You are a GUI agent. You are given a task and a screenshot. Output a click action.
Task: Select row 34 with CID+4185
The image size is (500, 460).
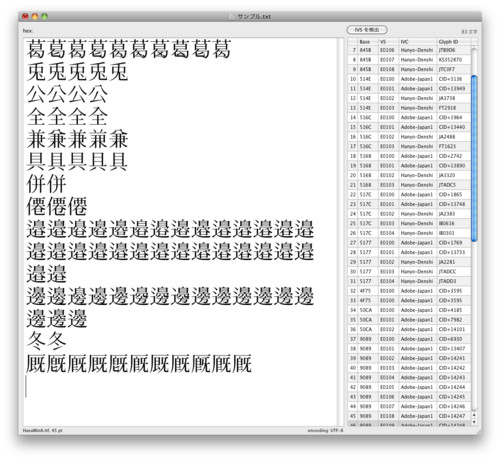409,310
